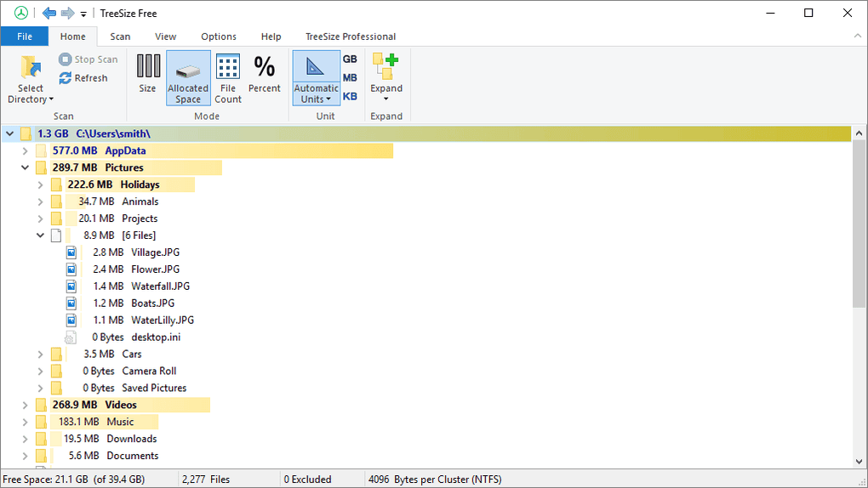Click the Boats.JPG image file icon

[x=71, y=304]
